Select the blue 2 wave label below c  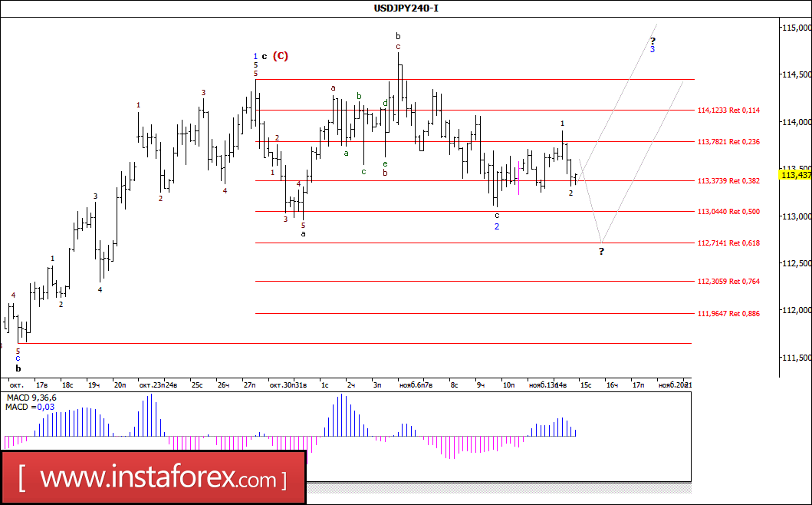(x=497, y=226)
